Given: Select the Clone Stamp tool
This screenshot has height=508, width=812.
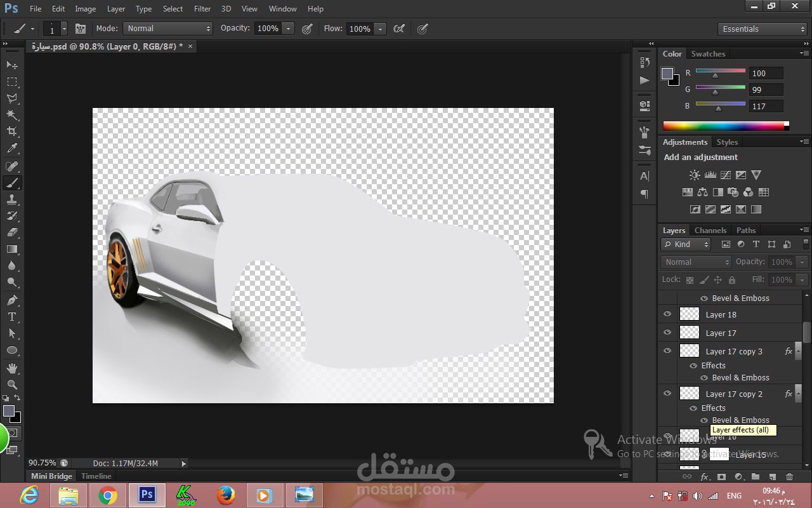Looking at the screenshot, I should tap(12, 199).
